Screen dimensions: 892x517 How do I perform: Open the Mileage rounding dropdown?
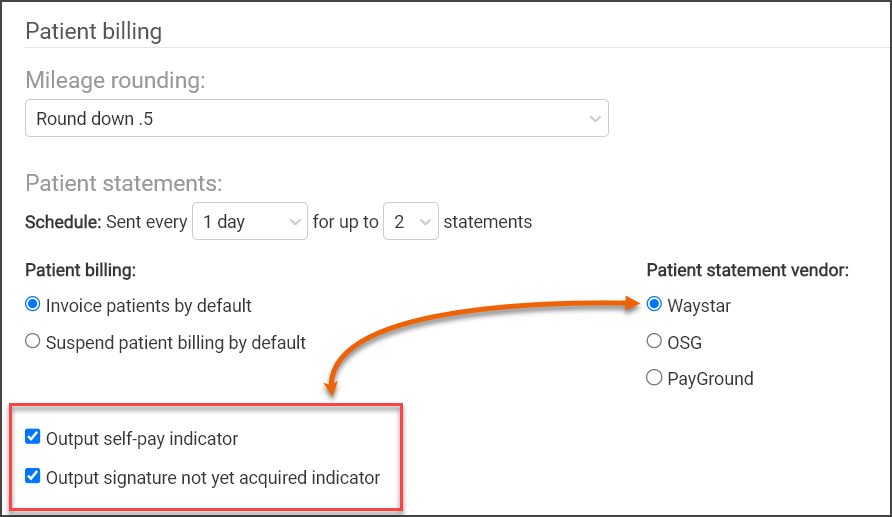(317, 118)
